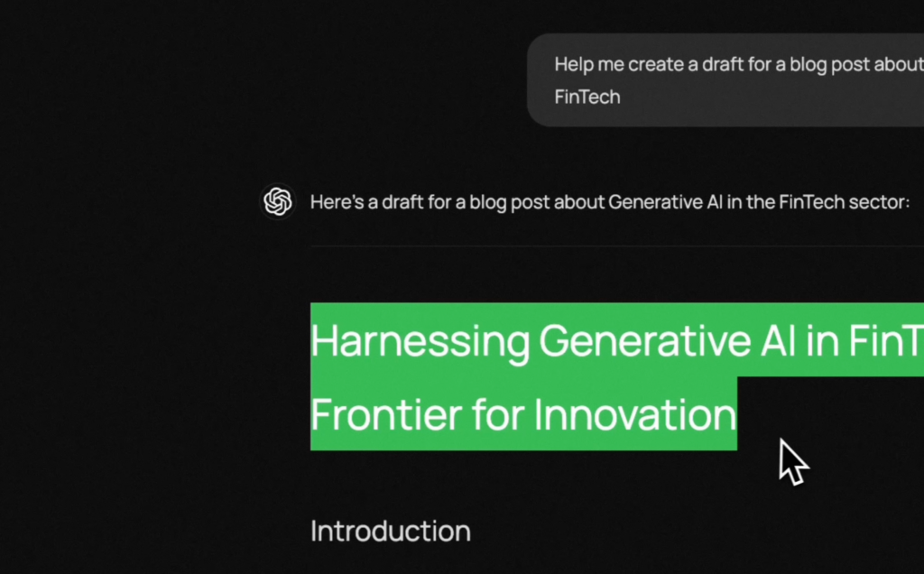Click the word "FinTech" in the user prompt
This screenshot has width=924, height=574.
[587, 97]
